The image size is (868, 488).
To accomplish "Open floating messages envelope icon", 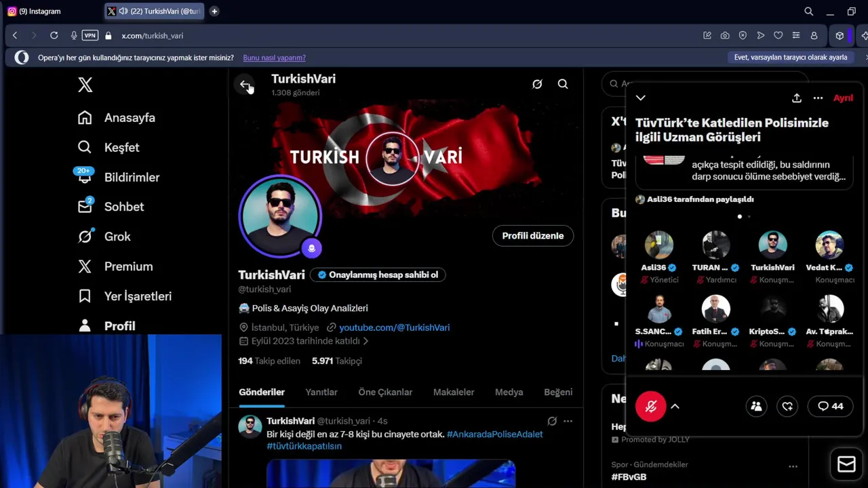I will coord(846,464).
